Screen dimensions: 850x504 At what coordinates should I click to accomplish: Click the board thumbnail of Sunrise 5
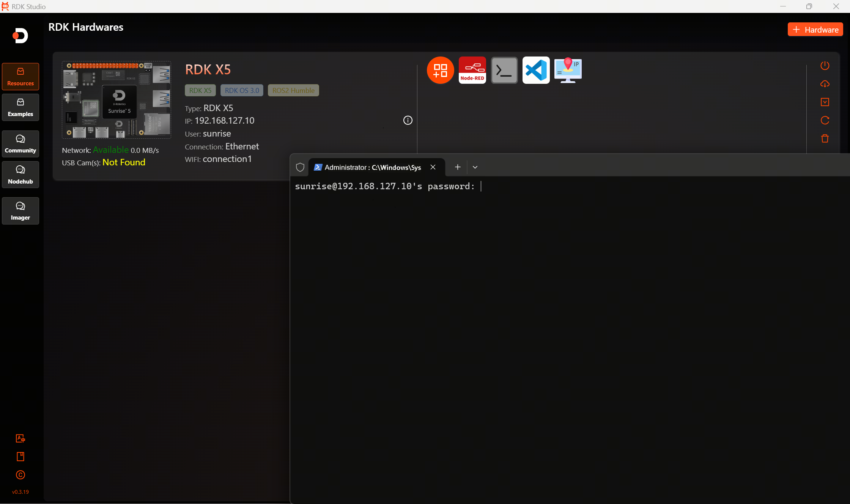[116, 100]
